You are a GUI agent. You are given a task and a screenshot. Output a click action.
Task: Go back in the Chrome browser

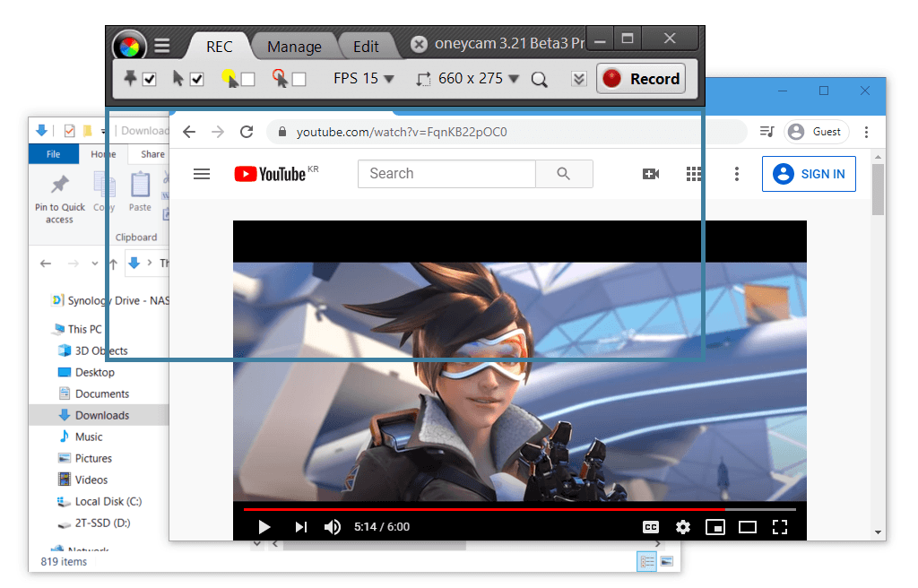(189, 132)
